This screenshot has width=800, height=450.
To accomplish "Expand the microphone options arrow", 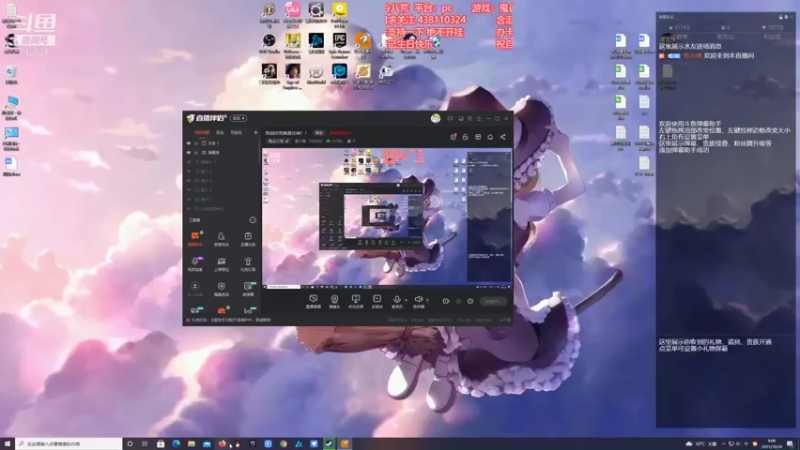I will point(406,300).
